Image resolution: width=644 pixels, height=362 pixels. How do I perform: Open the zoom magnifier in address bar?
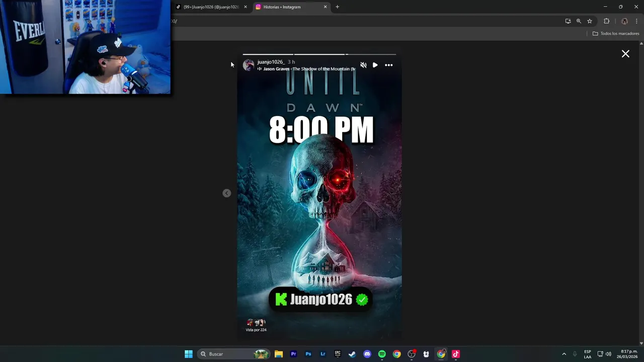[579, 21]
